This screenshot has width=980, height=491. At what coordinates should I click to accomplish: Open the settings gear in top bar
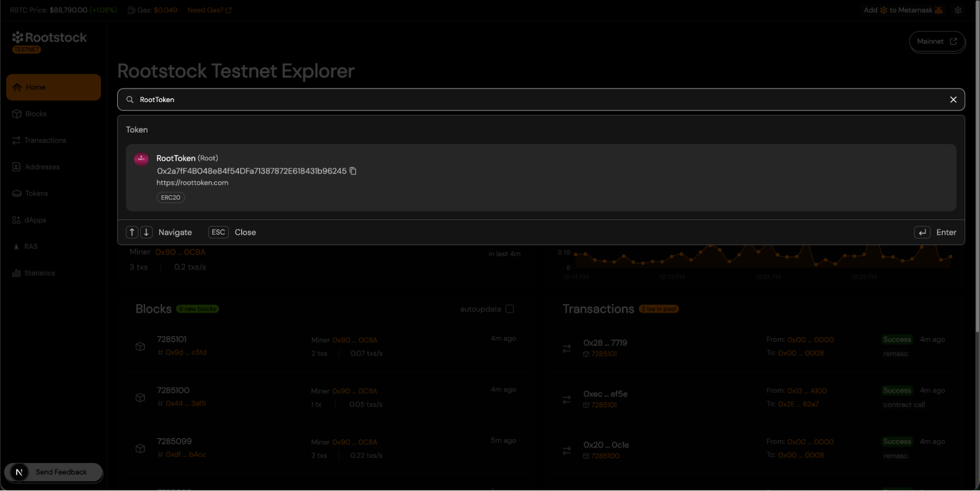click(x=957, y=10)
